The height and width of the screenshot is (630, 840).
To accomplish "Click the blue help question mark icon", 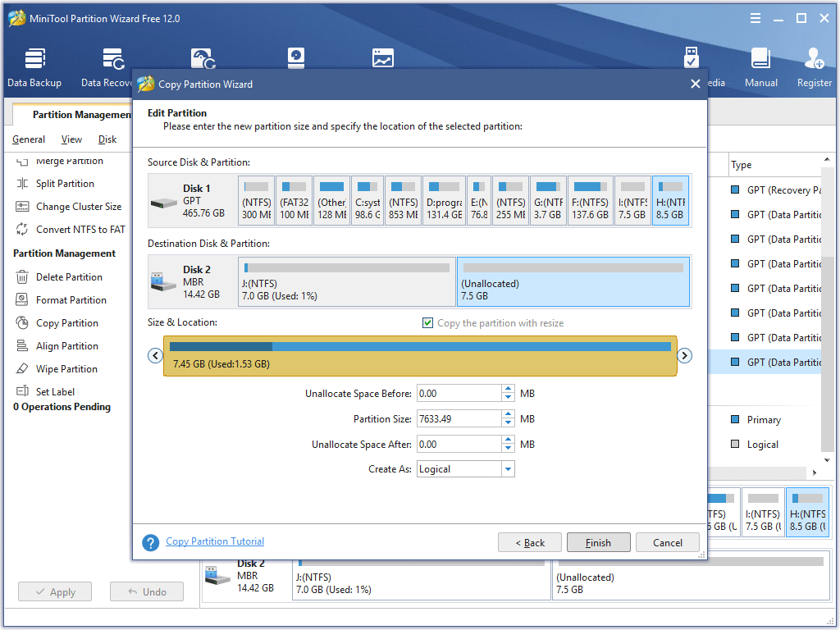I will pos(151,543).
